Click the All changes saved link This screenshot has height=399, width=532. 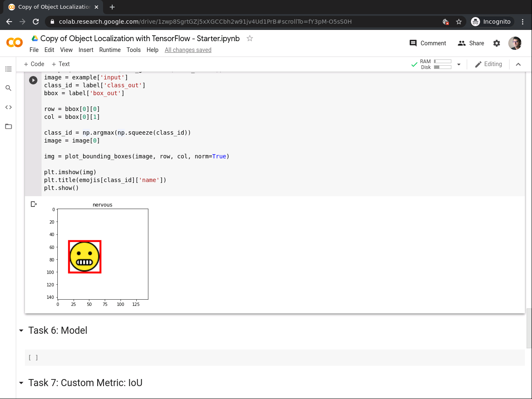pos(188,50)
